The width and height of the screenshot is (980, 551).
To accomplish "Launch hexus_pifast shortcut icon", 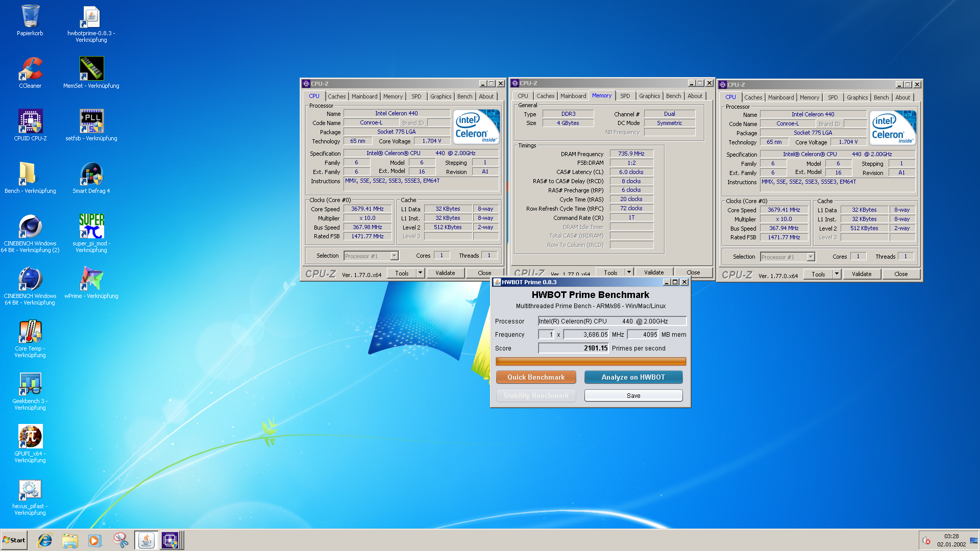I will click(x=30, y=496).
